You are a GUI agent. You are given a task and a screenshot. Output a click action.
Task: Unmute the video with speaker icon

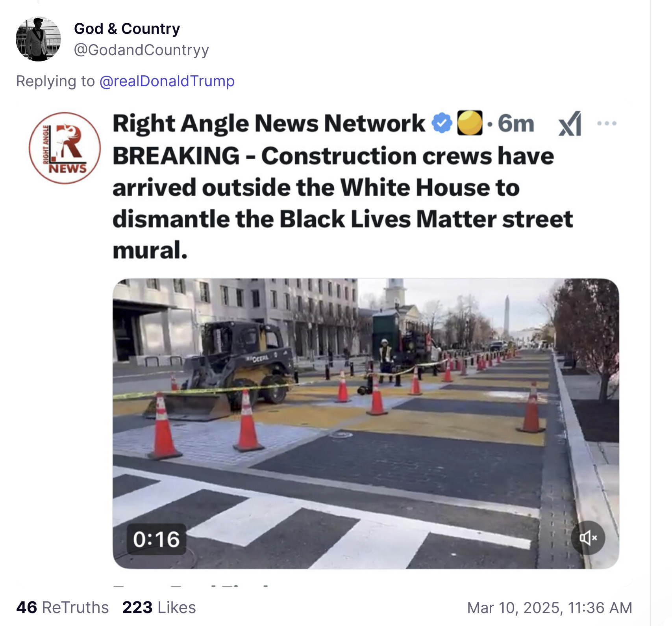coord(588,538)
